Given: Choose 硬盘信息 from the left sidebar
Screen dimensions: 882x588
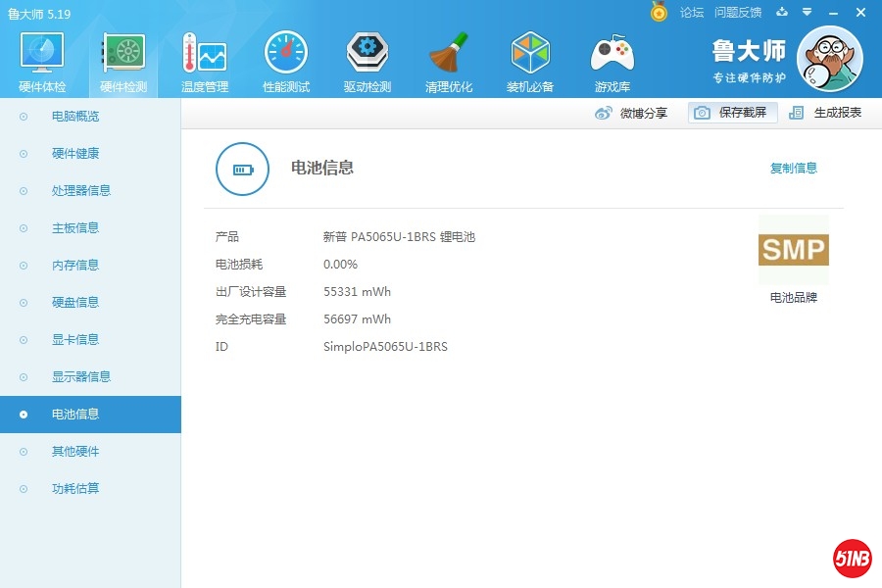Looking at the screenshot, I should (x=75, y=303).
